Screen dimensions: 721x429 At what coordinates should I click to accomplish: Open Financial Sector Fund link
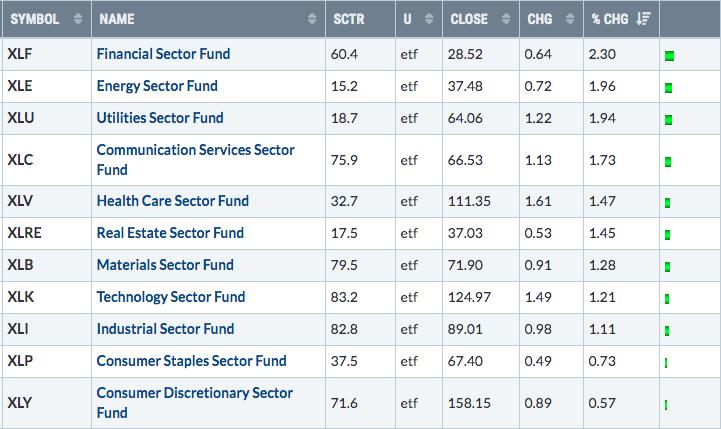[163, 54]
